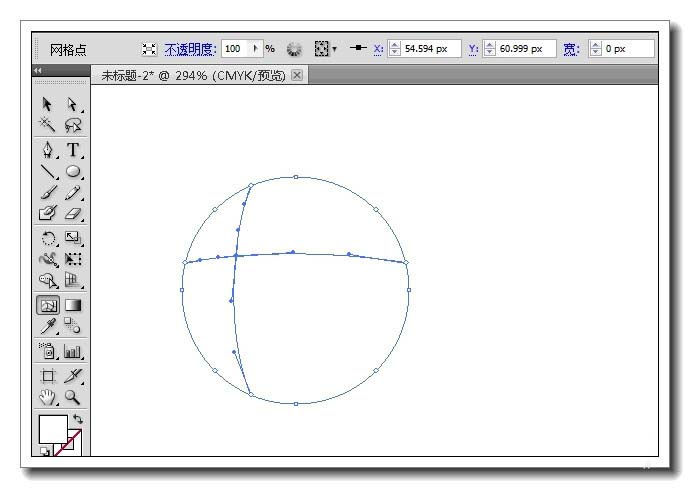Select the Magic Wand tool

47,125
